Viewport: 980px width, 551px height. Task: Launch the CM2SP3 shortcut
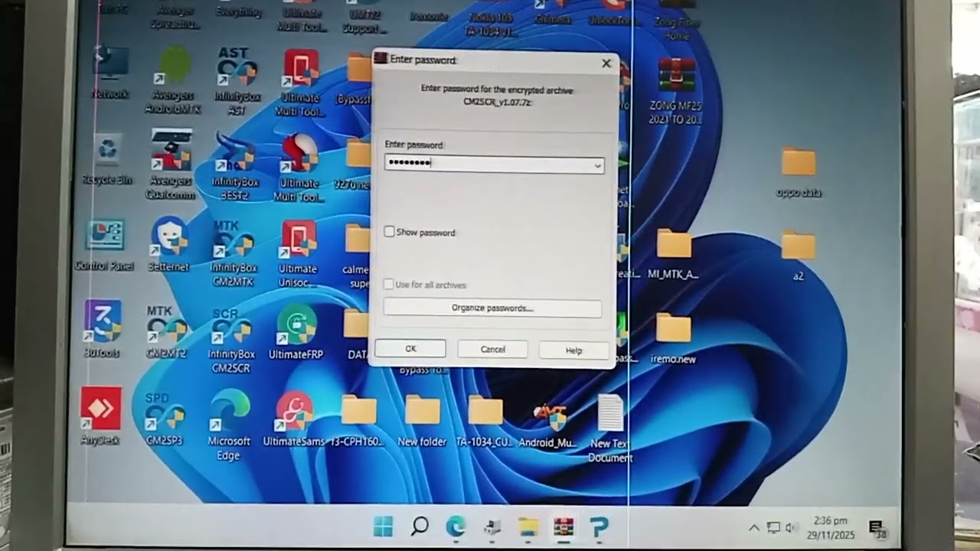165,419
